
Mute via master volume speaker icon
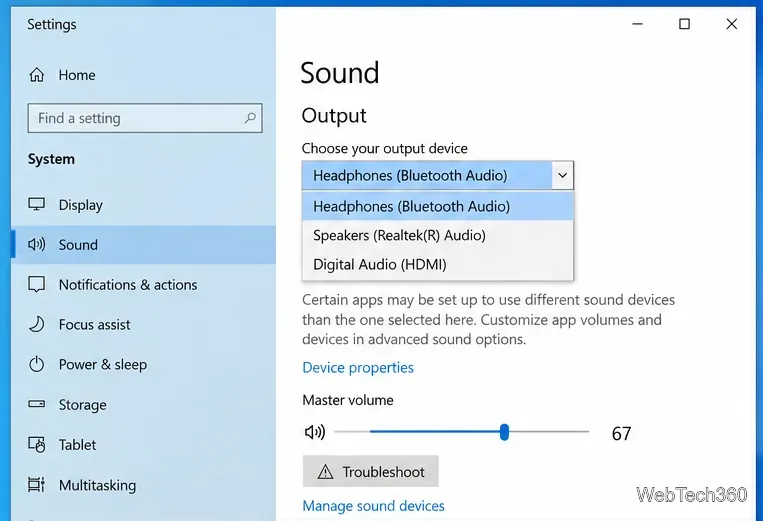314,432
